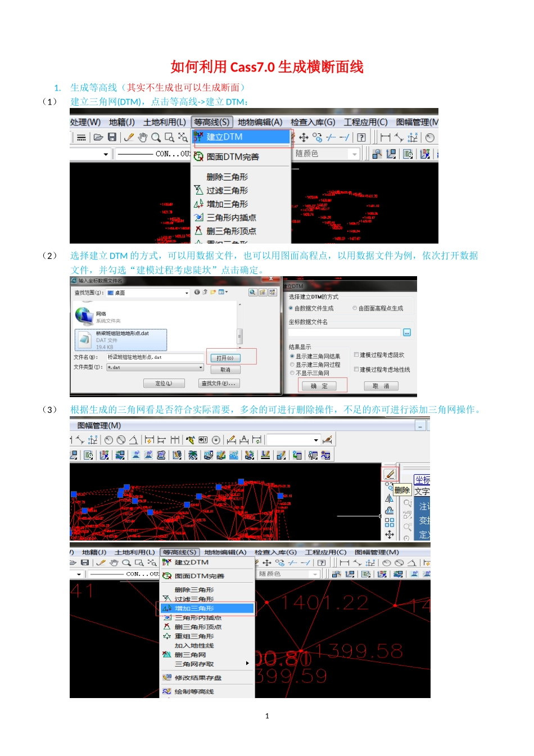Click the zoom window icon in top CASS toolbar
534x756 pixels.
(169, 137)
